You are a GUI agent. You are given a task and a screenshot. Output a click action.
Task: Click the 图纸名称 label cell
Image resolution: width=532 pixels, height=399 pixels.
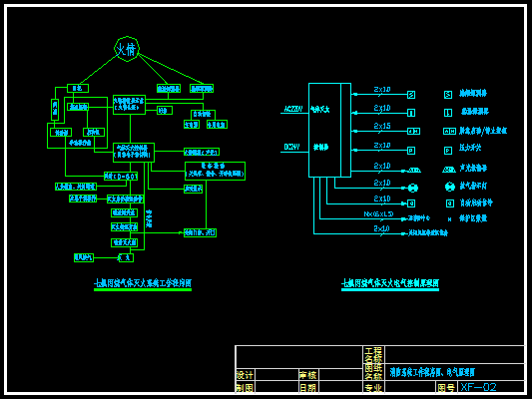(x=373, y=372)
